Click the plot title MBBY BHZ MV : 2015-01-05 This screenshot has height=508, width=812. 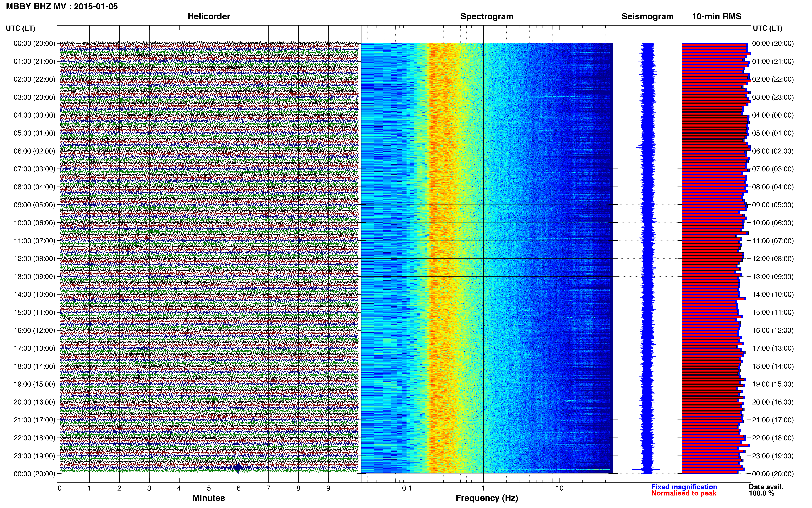pyautogui.click(x=62, y=6)
